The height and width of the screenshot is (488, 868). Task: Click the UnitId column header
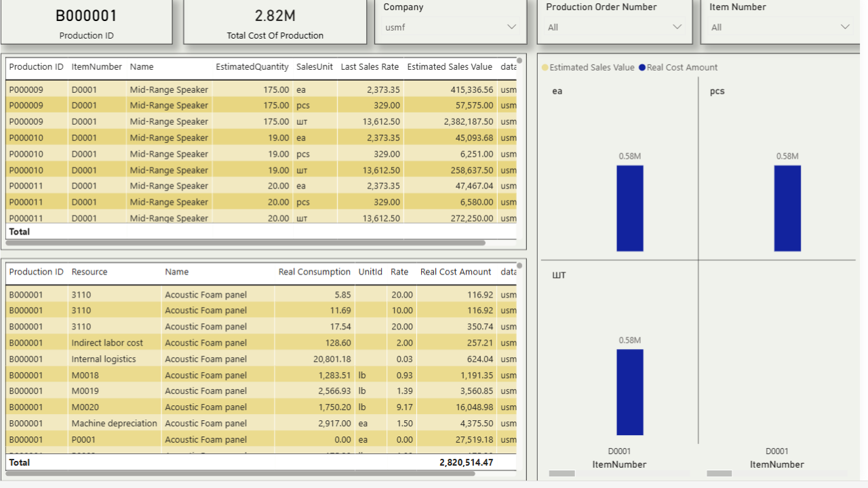tap(370, 272)
